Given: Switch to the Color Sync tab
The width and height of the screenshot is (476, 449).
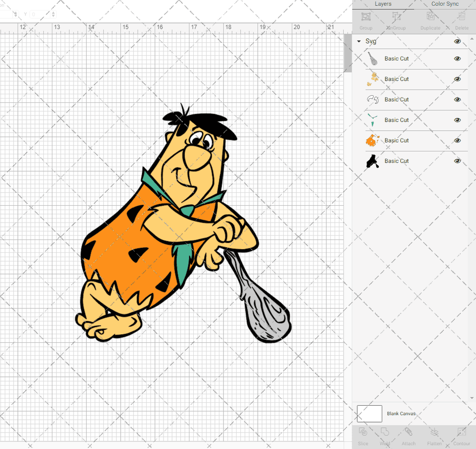Looking at the screenshot, I should pyautogui.click(x=444, y=4).
